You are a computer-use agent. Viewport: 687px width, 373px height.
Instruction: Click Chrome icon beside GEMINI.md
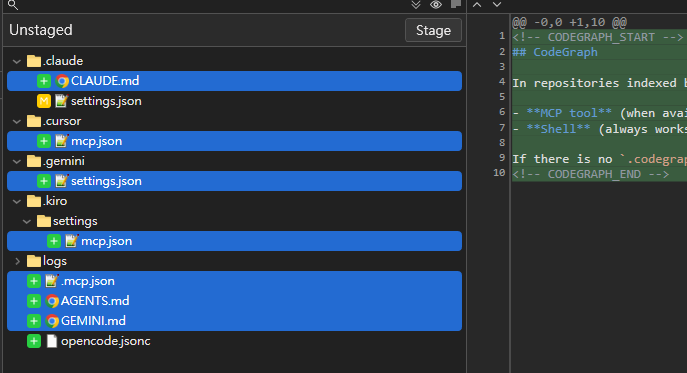coord(52,321)
